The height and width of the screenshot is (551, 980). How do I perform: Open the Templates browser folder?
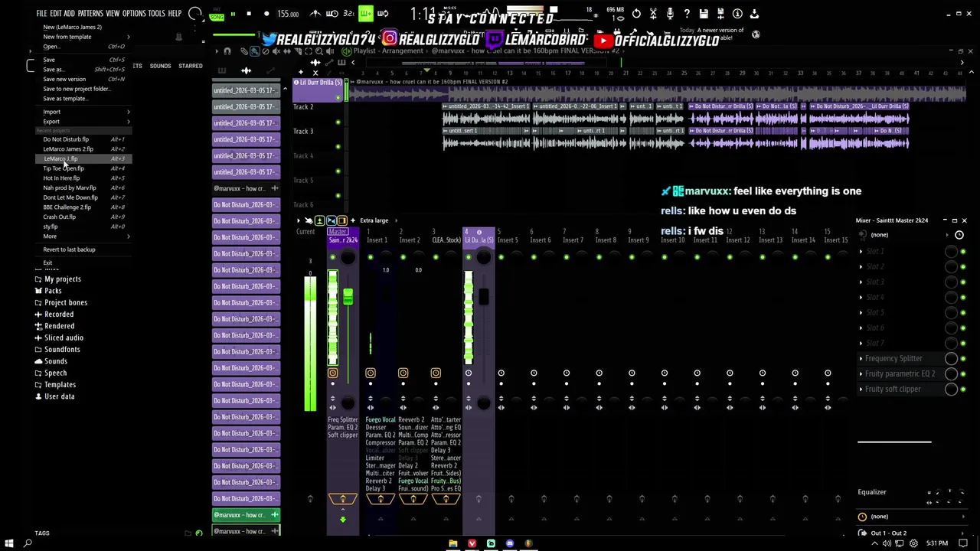[60, 385]
